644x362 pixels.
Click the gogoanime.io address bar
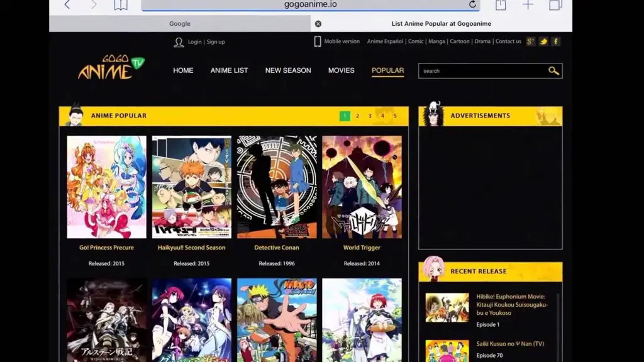point(311,4)
